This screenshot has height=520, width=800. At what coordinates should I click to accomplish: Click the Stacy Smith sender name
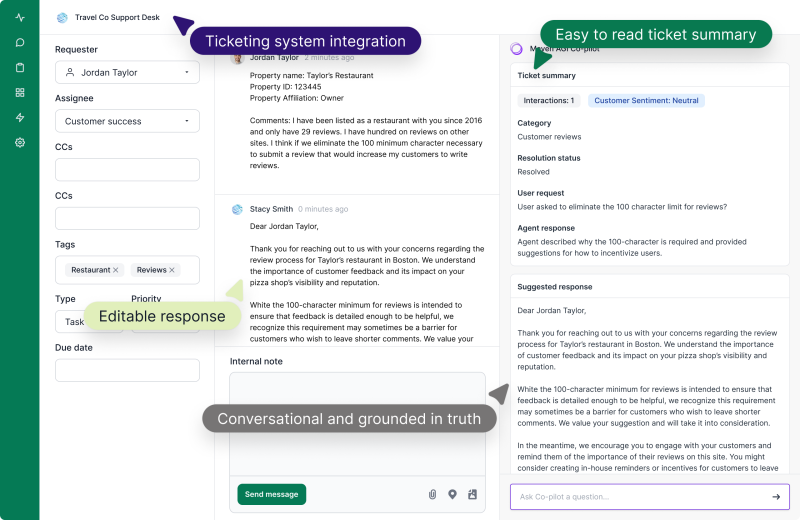(271, 209)
